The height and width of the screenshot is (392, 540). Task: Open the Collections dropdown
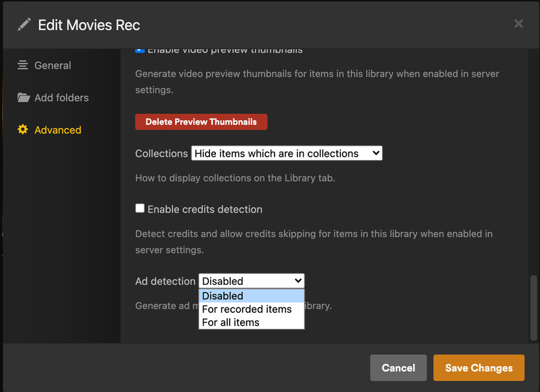286,153
